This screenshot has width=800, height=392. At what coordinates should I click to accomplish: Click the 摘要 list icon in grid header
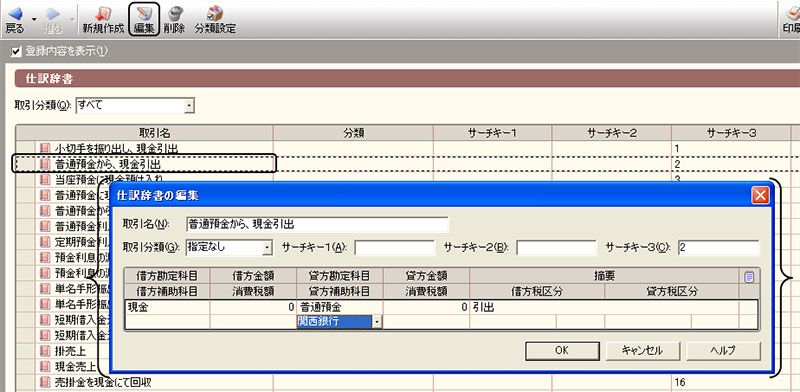click(x=749, y=277)
